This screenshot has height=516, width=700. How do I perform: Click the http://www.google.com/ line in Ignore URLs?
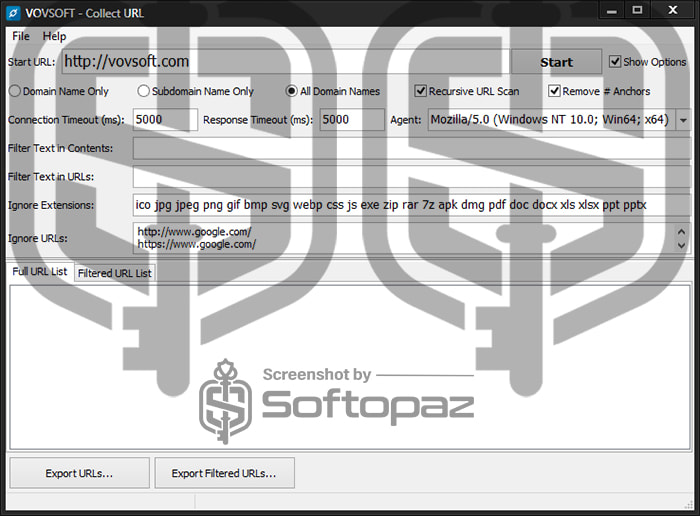194,232
